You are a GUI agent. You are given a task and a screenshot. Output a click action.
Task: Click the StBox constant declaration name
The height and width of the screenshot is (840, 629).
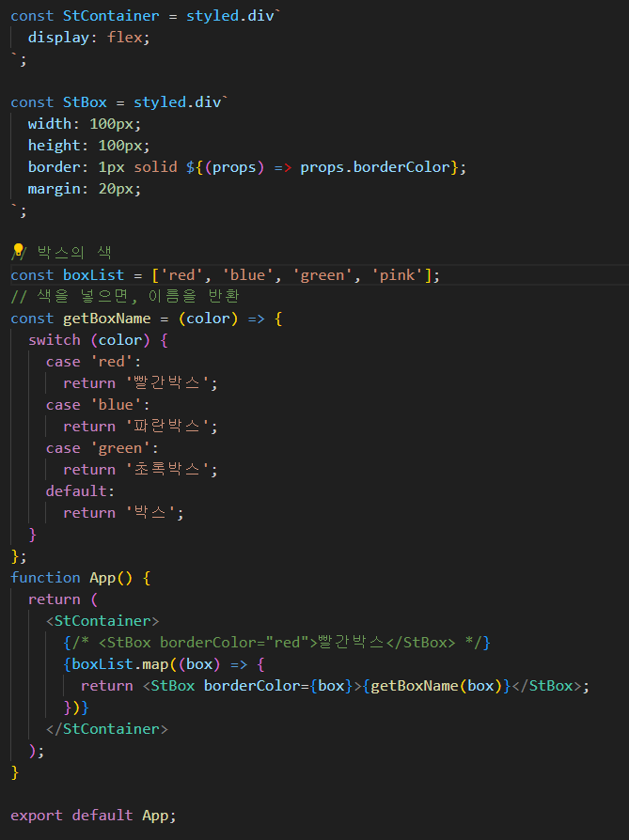tap(85, 102)
